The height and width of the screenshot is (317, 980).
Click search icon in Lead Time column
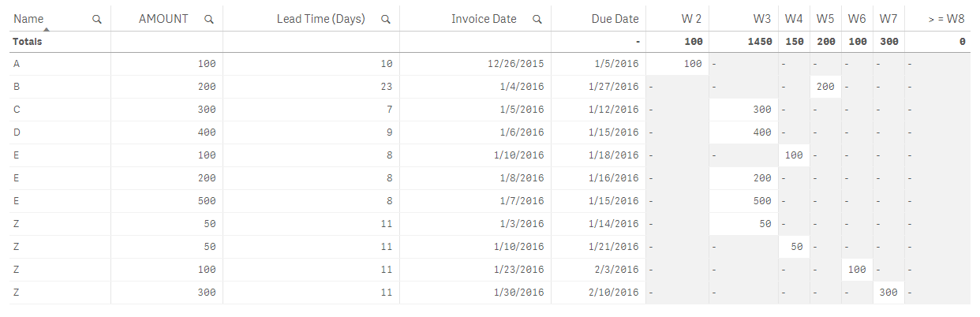[x=385, y=19]
